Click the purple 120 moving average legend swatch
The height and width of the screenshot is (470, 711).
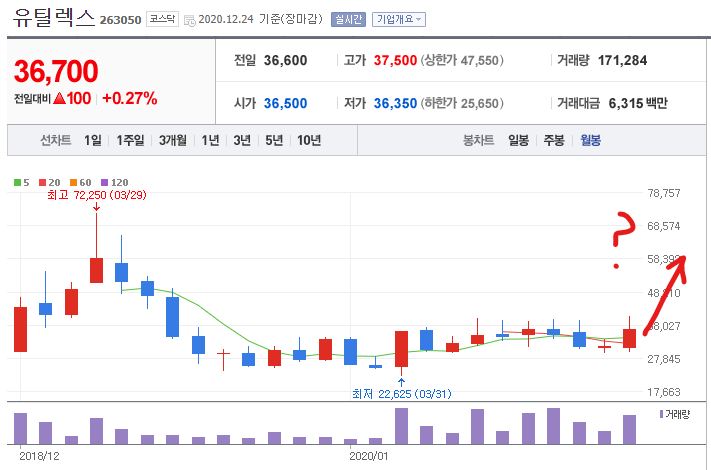point(104,182)
